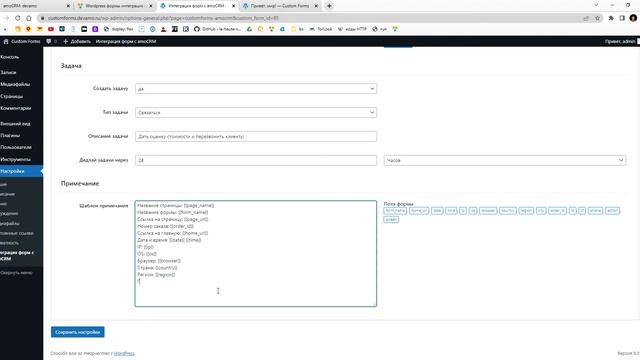This screenshot has height=360, width=640.
Task: Insert 'browser' form field tag
Action: tap(488, 211)
